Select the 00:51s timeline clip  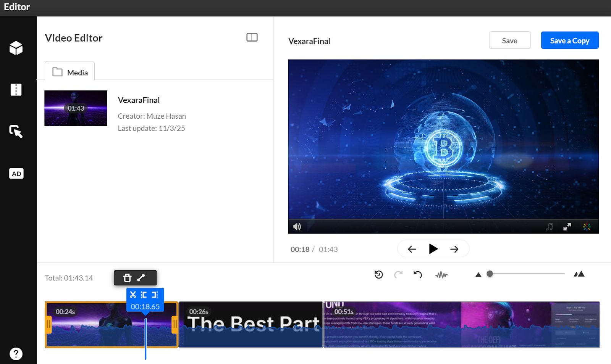tap(462, 325)
